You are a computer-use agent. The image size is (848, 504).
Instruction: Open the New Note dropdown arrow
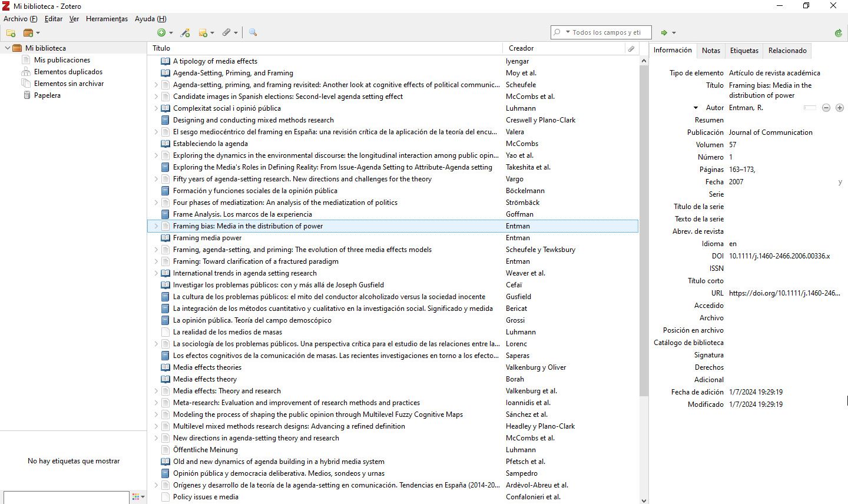point(212,33)
